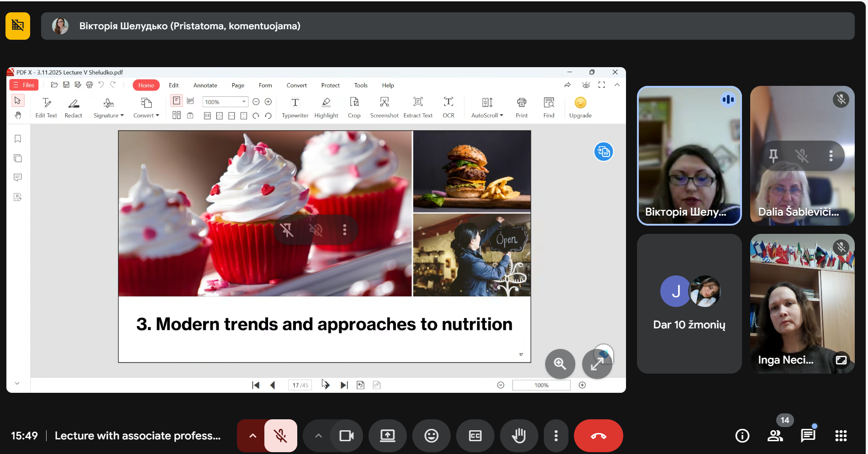The width and height of the screenshot is (868, 454).
Task: Open the 'Dar 10 žmonių' participants tile
Action: 689,304
